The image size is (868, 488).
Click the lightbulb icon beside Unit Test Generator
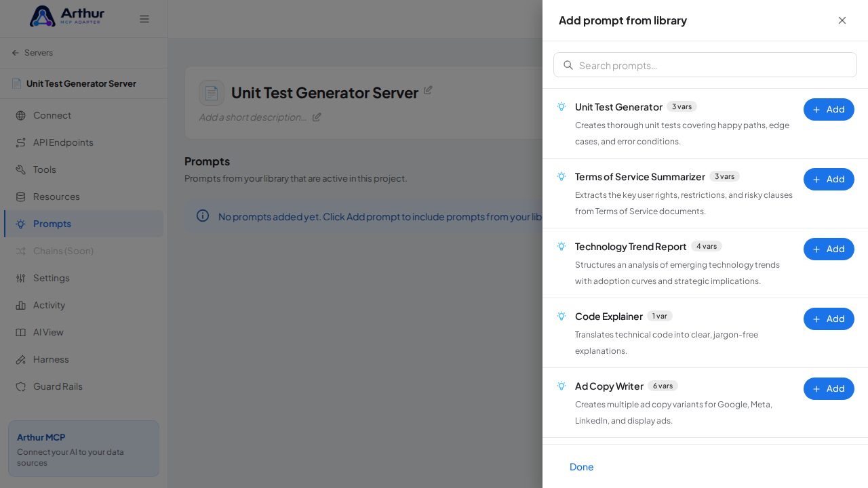561,106
